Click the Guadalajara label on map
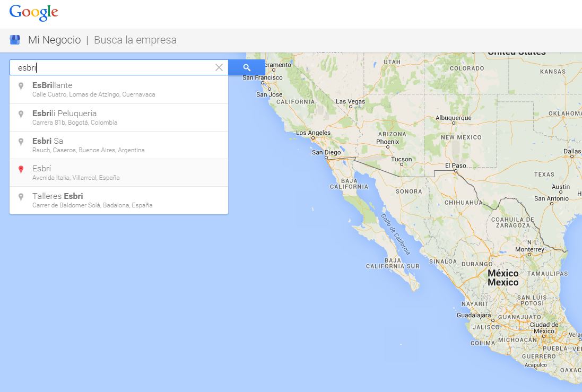Viewport: 582px width, 392px height. coord(474,315)
